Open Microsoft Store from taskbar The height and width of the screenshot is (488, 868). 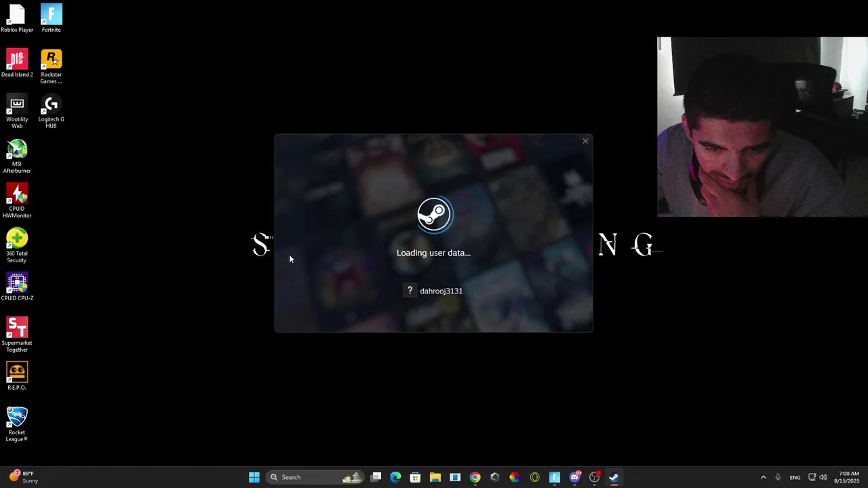pyautogui.click(x=416, y=477)
